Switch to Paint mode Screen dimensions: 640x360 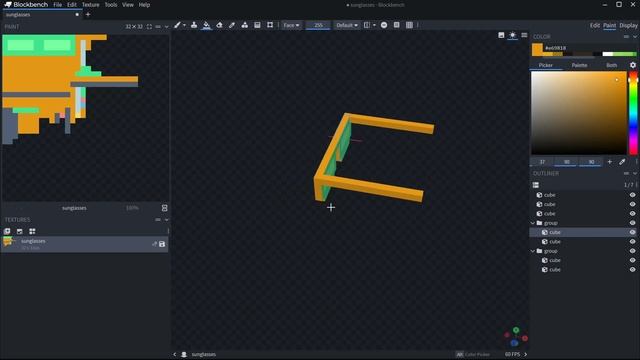(609, 25)
